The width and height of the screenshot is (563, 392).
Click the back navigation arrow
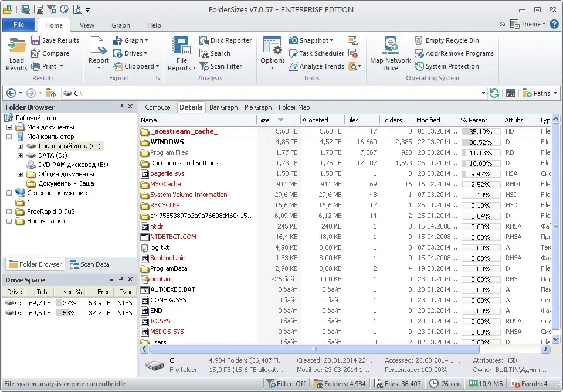(x=11, y=93)
